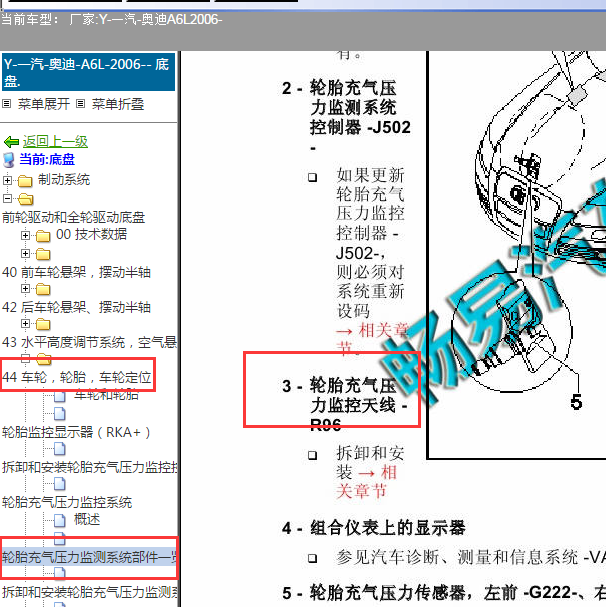Select tree item 制动系统
The image size is (606, 607).
(x=64, y=180)
